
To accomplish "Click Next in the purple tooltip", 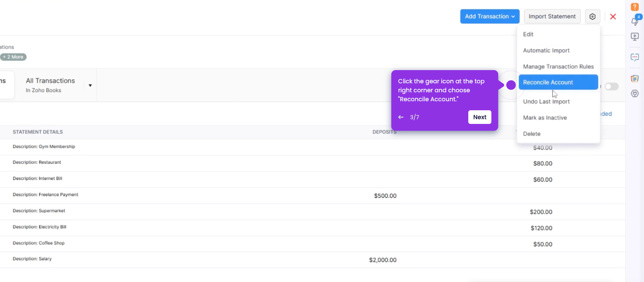I will pyautogui.click(x=480, y=117).
